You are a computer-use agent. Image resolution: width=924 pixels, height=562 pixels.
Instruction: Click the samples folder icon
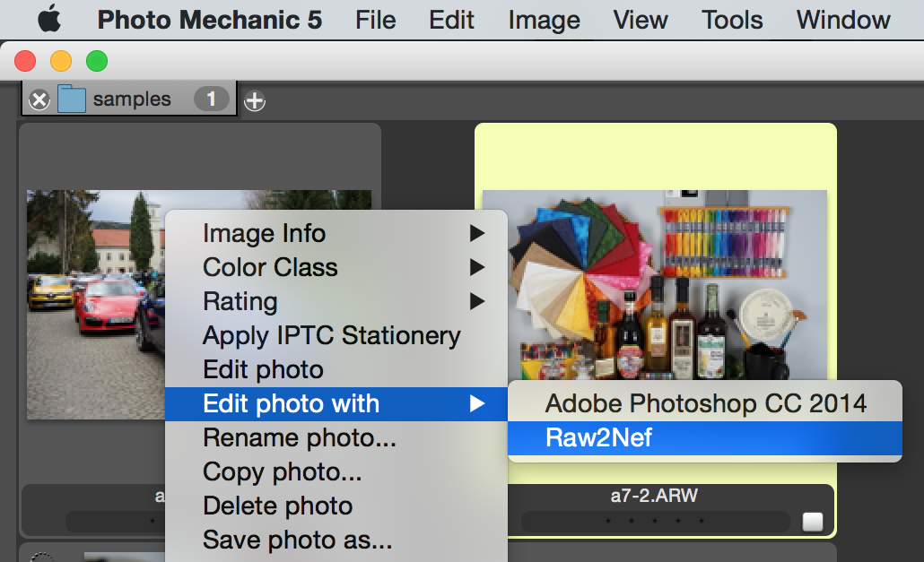coord(71,99)
